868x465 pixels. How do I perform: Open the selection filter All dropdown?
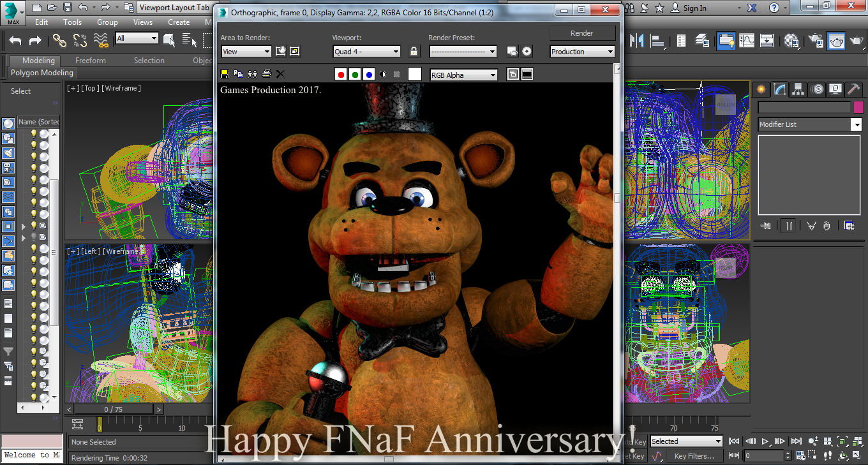(137, 38)
